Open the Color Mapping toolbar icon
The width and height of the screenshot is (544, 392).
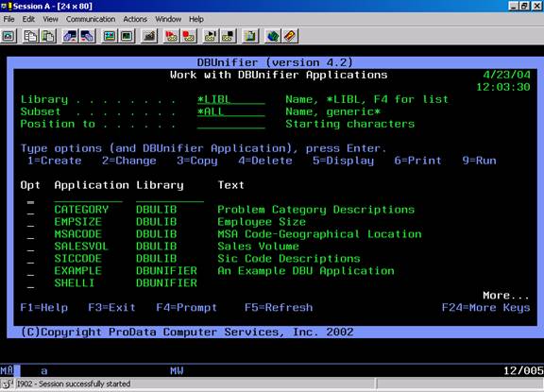click(x=127, y=36)
